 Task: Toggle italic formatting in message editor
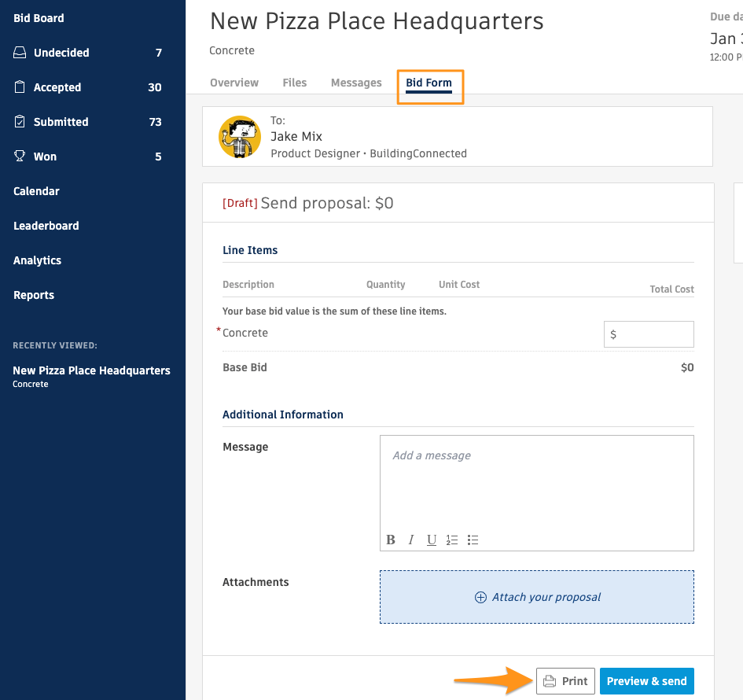(x=411, y=540)
